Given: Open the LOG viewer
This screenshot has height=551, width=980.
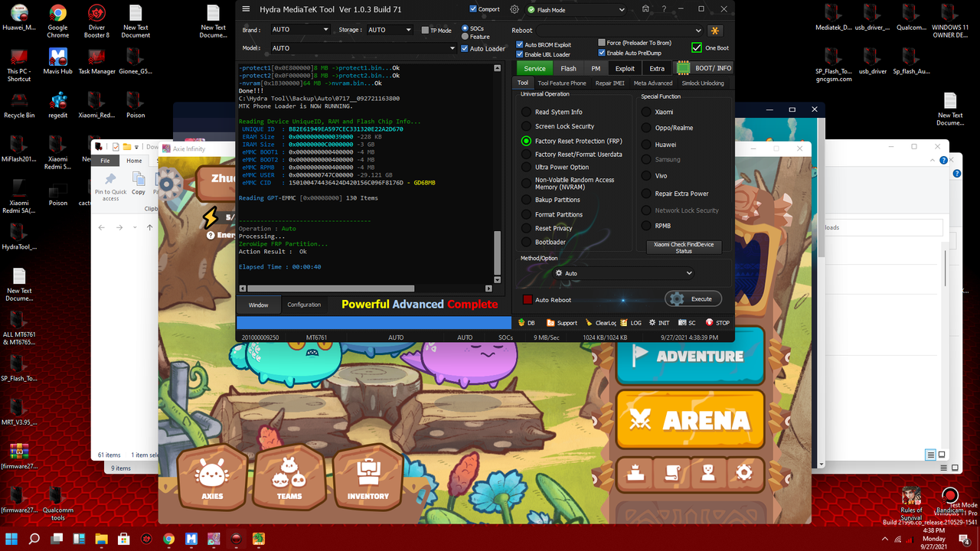Looking at the screenshot, I should [x=632, y=323].
